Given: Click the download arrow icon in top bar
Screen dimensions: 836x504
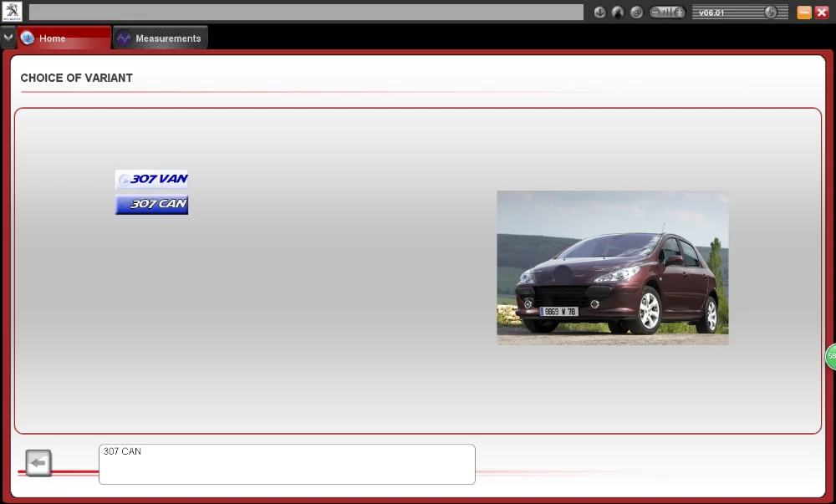Looking at the screenshot, I should pyautogui.click(x=599, y=13).
